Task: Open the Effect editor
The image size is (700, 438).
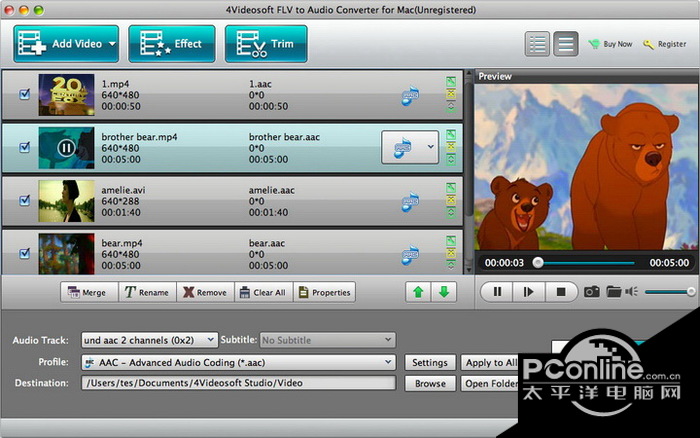Action: (172, 44)
